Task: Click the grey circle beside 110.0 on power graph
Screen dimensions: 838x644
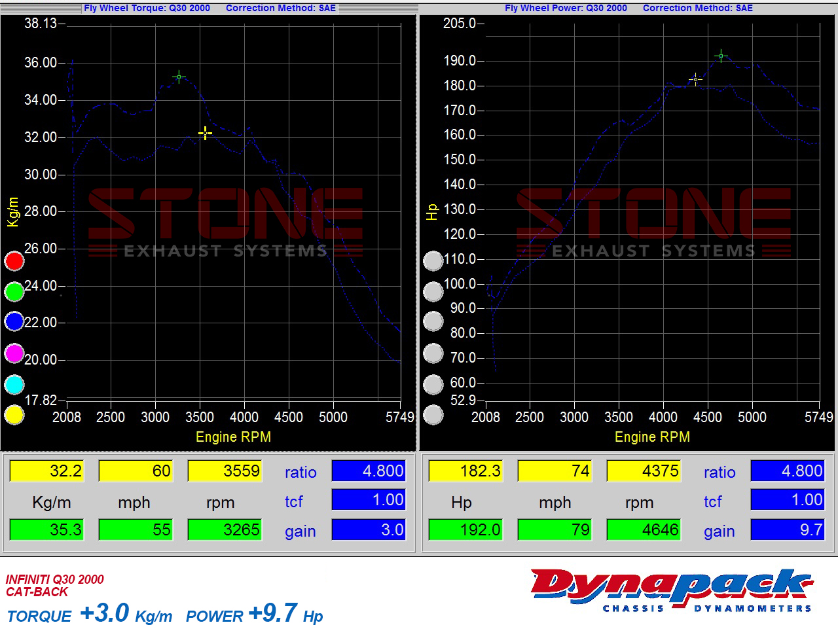Action: tap(433, 261)
